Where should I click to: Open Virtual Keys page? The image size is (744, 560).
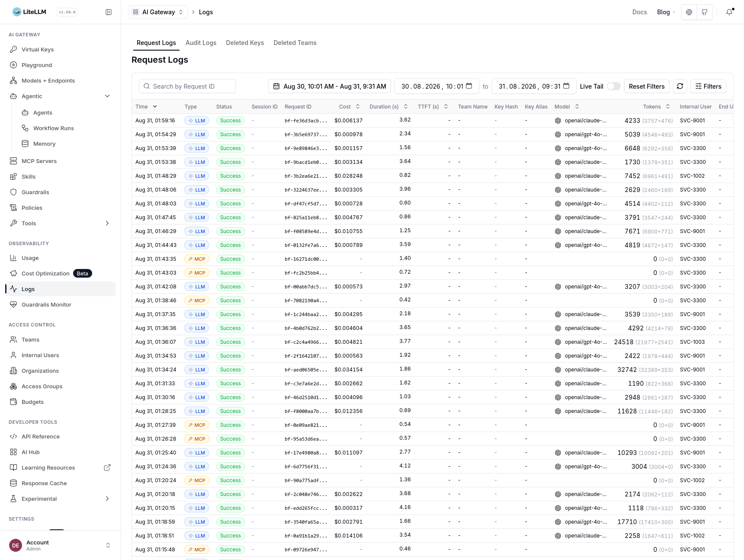60,49
